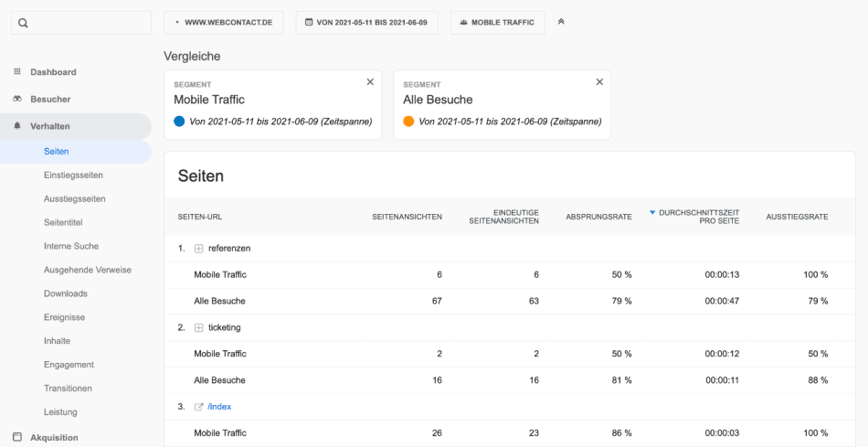This screenshot has width=868, height=447.
Task: Click the Besucher binoculars icon
Action: pos(17,99)
